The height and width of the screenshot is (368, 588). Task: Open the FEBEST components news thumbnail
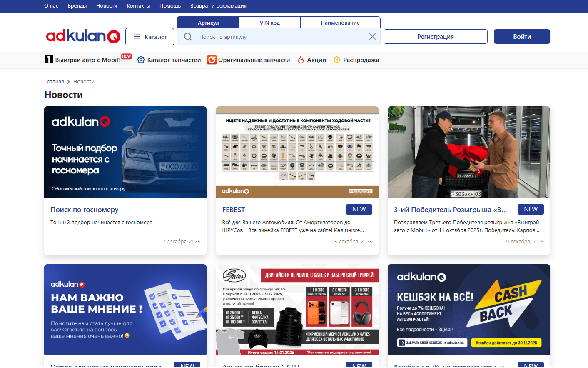click(297, 152)
